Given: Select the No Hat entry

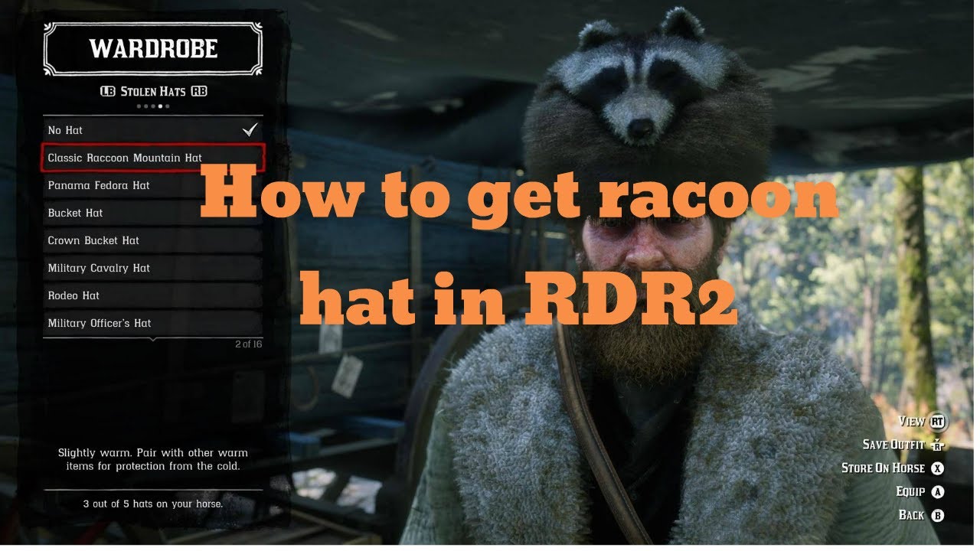Looking at the screenshot, I should click(153, 130).
